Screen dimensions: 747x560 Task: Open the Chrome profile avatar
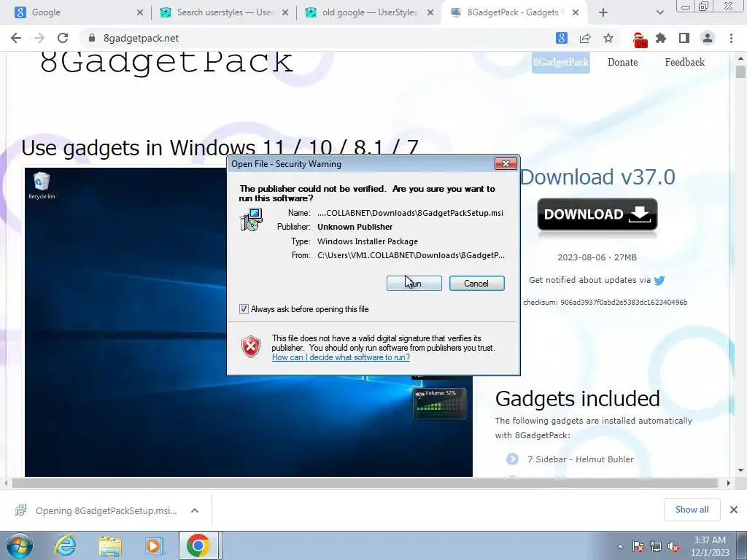(x=708, y=38)
